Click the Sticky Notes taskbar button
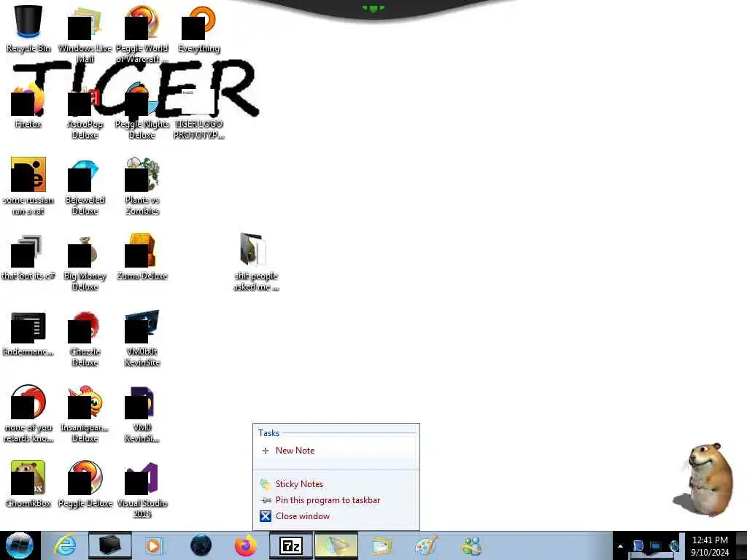The width and height of the screenshot is (747, 560). (336, 545)
